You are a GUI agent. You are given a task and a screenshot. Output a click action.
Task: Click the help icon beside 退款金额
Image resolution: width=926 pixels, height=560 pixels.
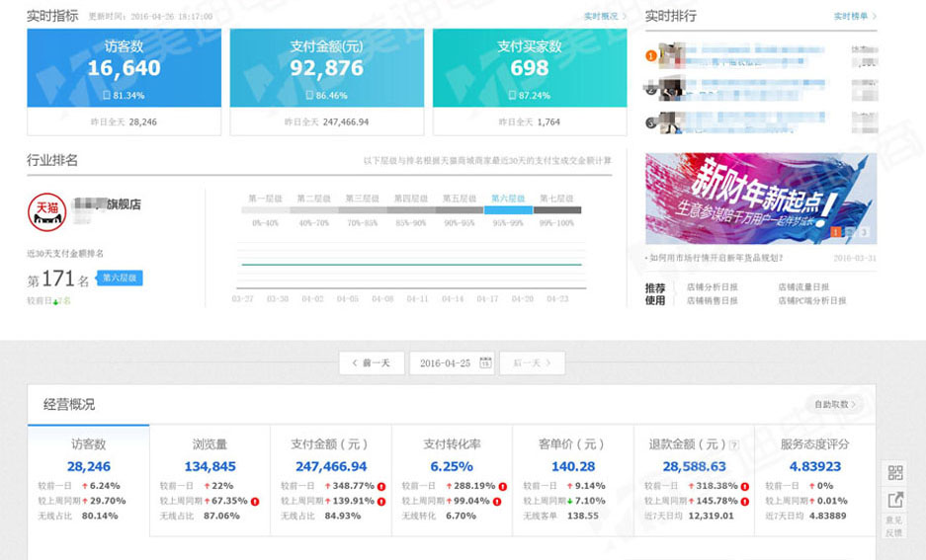pos(732,445)
